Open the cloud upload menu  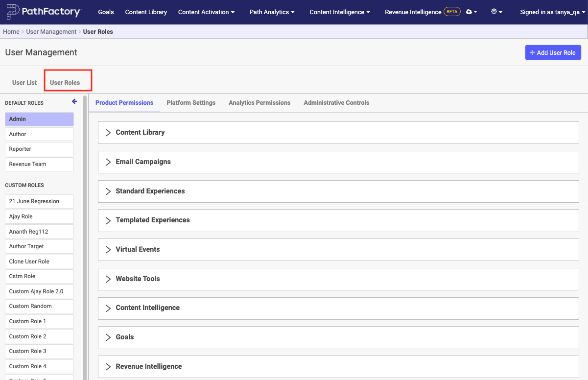click(x=471, y=12)
